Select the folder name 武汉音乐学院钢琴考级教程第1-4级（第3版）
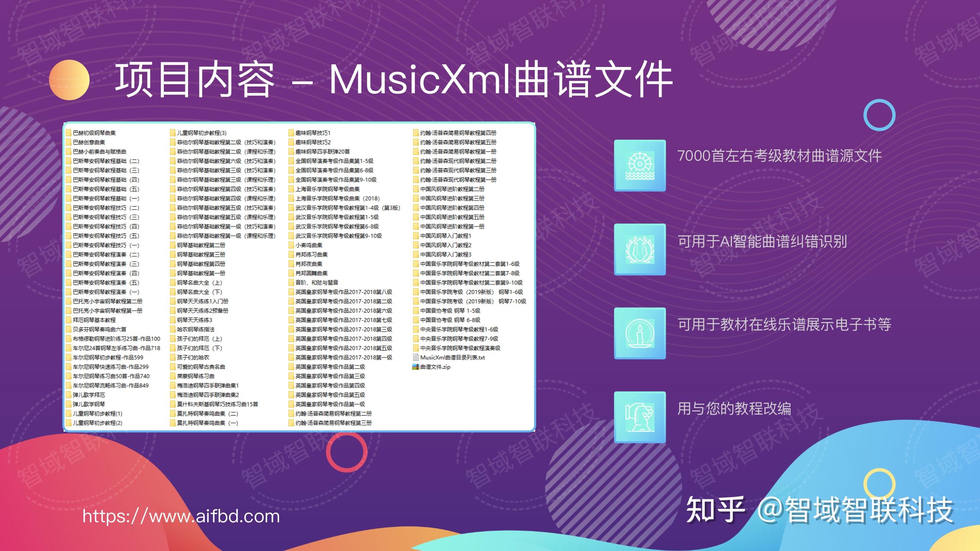 coord(348,208)
